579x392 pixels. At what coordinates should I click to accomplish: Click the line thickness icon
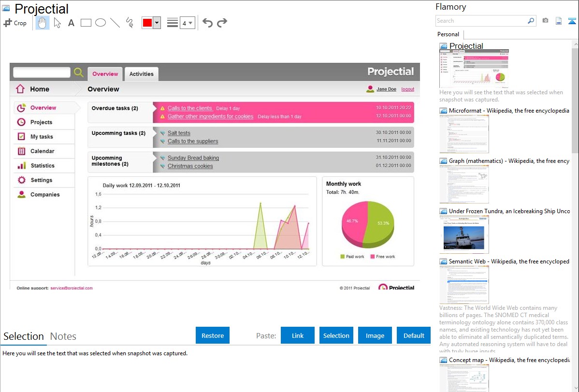coord(173,23)
